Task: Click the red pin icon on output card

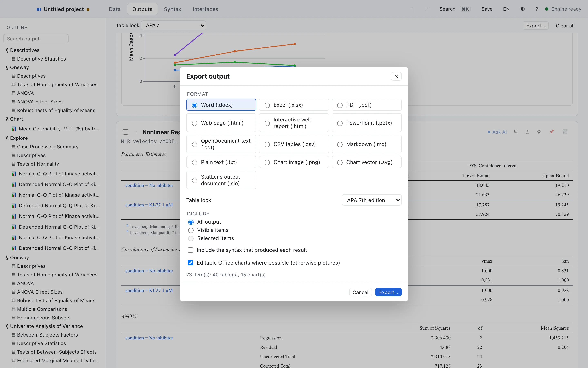Action: tap(551, 132)
